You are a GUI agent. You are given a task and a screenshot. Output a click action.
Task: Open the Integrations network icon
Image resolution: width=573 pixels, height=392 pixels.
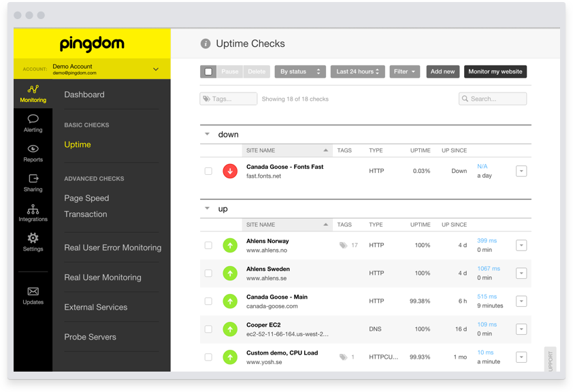(33, 209)
